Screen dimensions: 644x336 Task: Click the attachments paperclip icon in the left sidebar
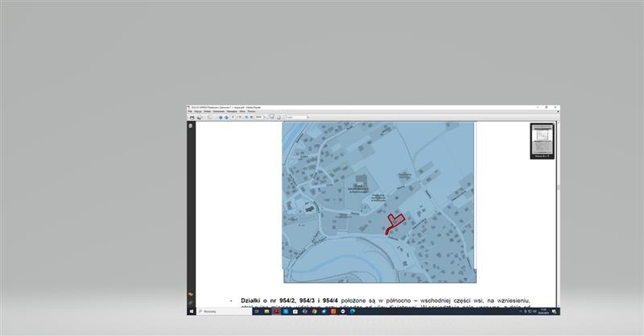point(191,303)
